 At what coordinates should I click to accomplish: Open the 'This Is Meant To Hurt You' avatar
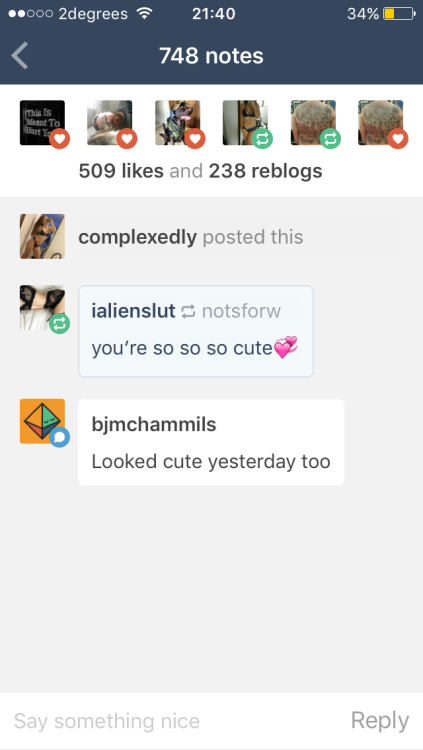[42, 122]
